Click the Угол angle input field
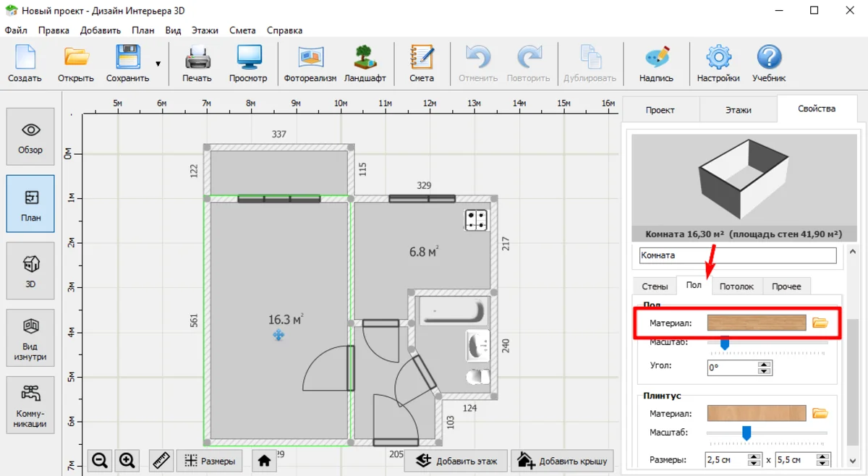The image size is (868, 476). point(731,367)
